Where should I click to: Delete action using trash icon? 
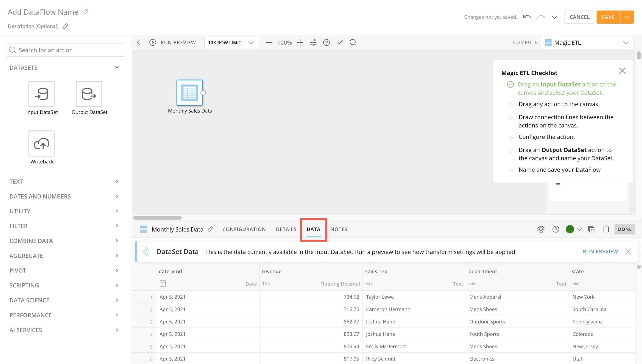coord(606,229)
